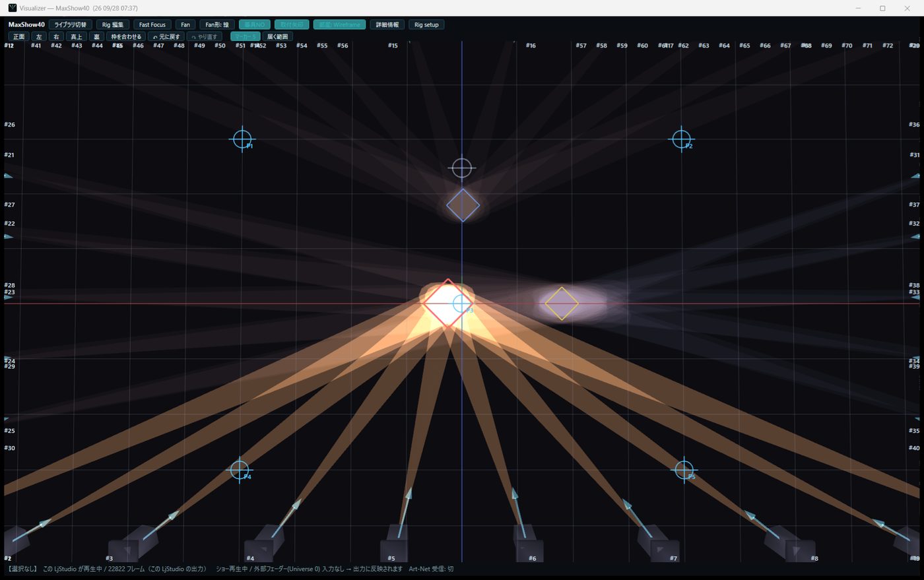Switch to the 正面 front view
Image resolution: width=924 pixels, height=580 pixels.
tap(18, 36)
